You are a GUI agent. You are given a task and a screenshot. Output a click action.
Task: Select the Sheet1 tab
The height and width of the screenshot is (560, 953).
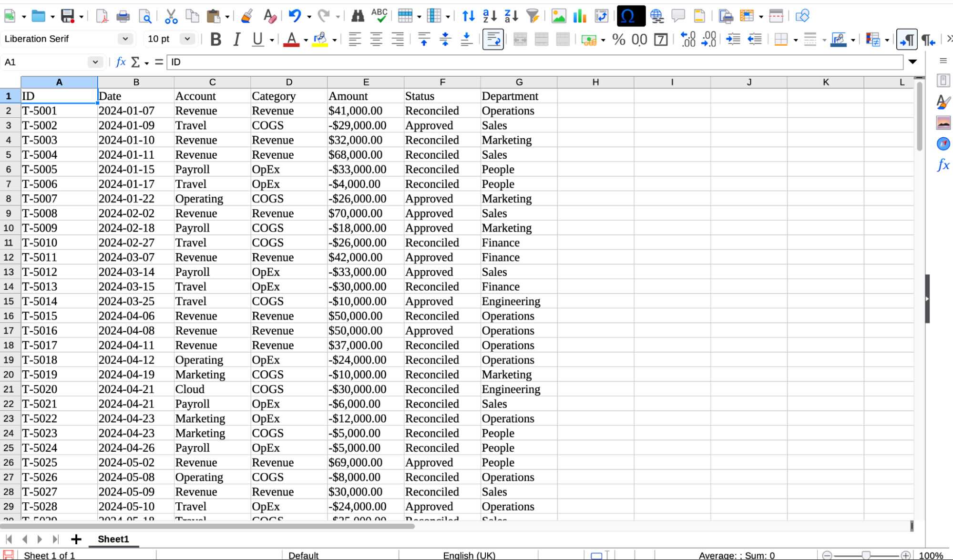point(113,539)
